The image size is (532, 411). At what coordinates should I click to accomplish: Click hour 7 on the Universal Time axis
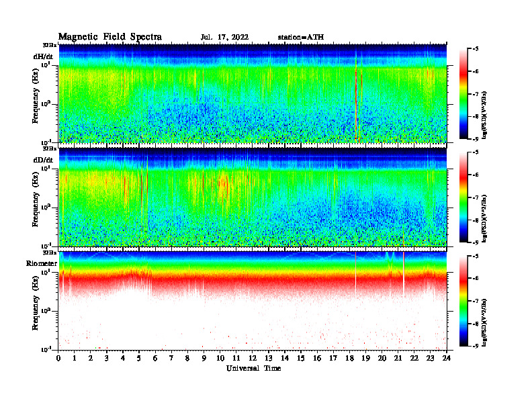[x=172, y=359]
